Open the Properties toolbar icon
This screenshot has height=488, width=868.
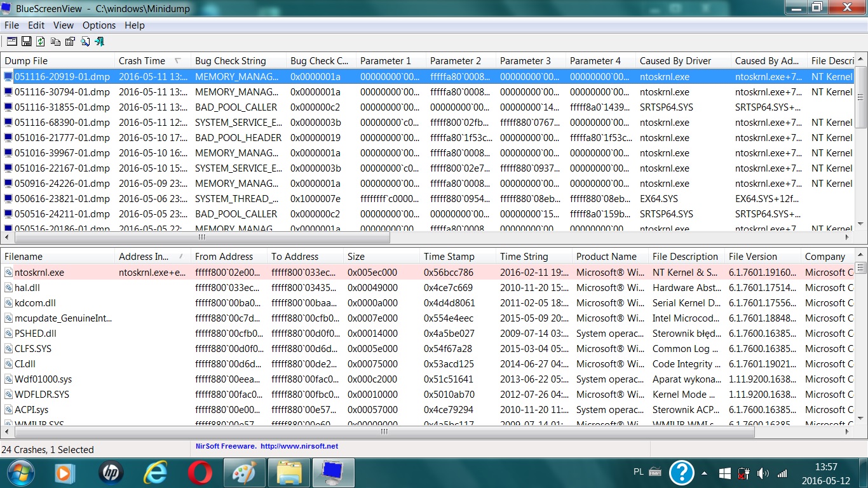(70, 41)
